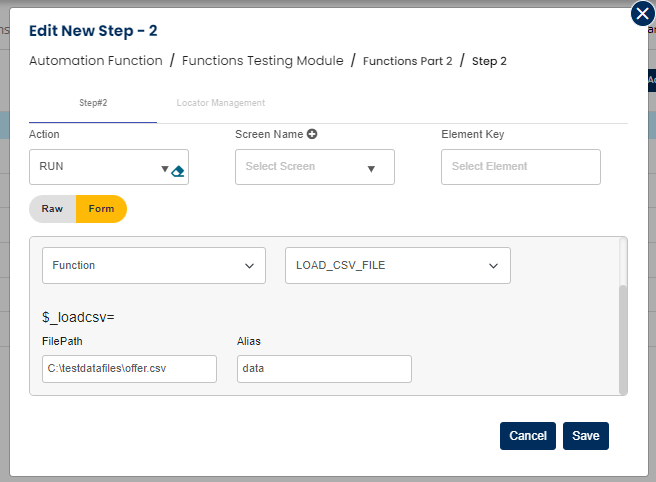This screenshot has height=482, width=656.
Task: Select the Step#2 tab
Action: [93, 103]
